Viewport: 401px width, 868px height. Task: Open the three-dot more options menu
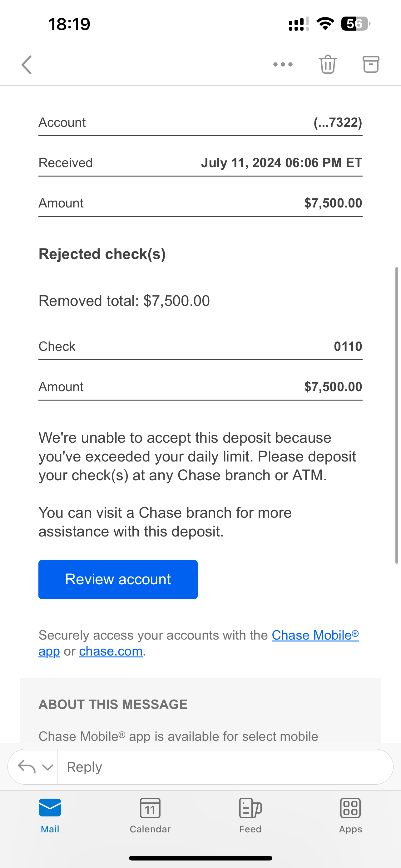tap(283, 64)
